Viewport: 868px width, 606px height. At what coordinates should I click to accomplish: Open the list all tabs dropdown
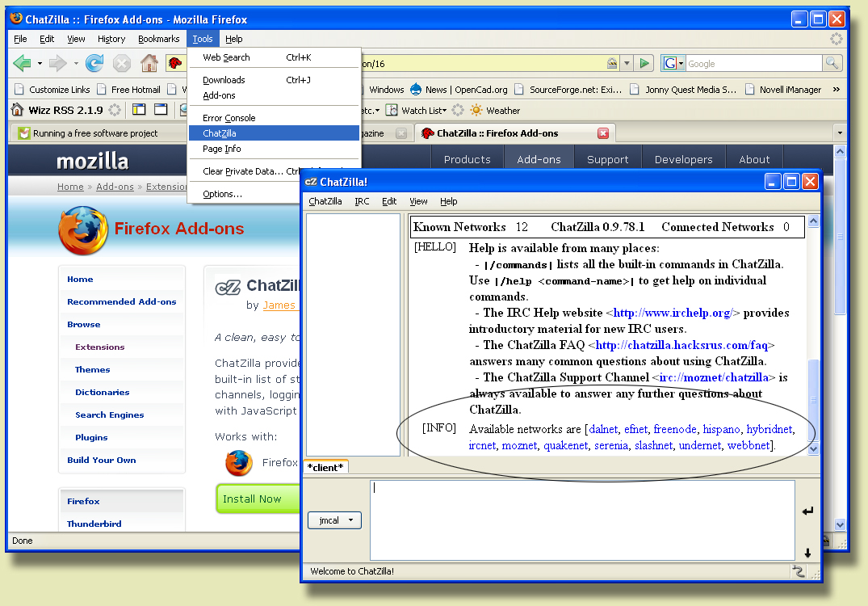click(840, 133)
